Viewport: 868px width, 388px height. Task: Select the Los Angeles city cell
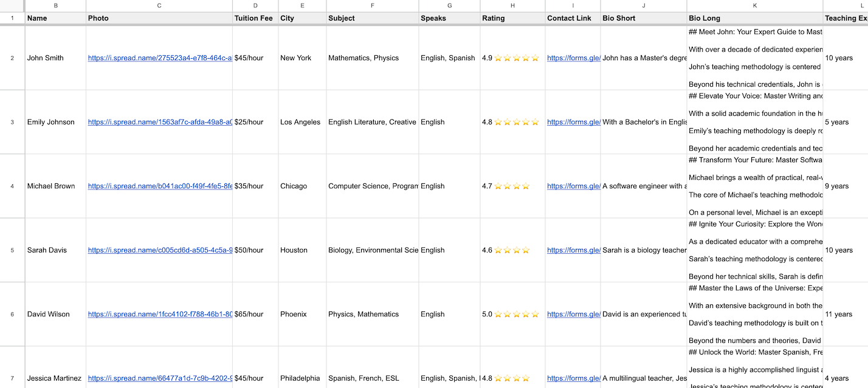coord(302,122)
